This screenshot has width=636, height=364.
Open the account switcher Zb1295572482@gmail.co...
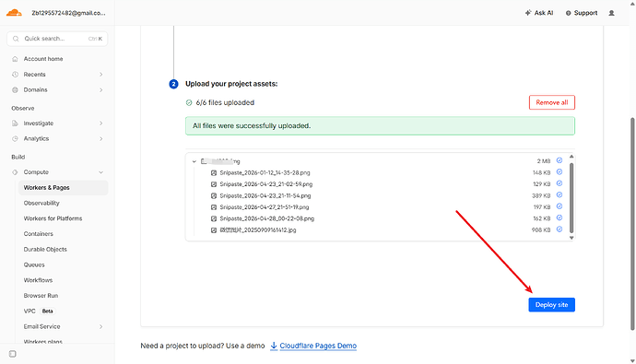pos(68,13)
